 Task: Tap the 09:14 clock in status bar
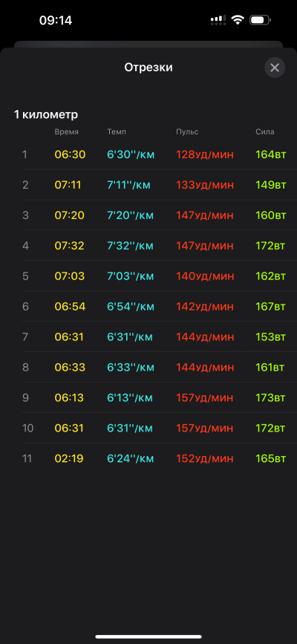coord(56,20)
